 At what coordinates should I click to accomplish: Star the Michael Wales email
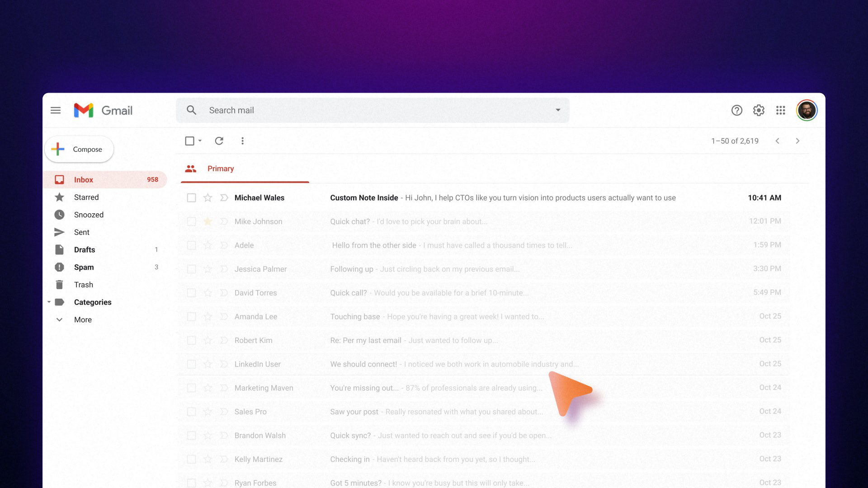click(208, 198)
